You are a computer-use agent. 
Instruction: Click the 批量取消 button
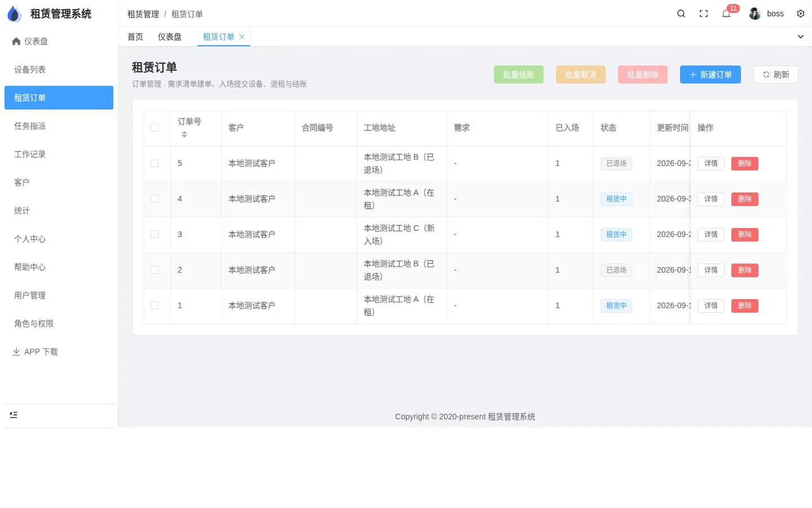tap(581, 75)
